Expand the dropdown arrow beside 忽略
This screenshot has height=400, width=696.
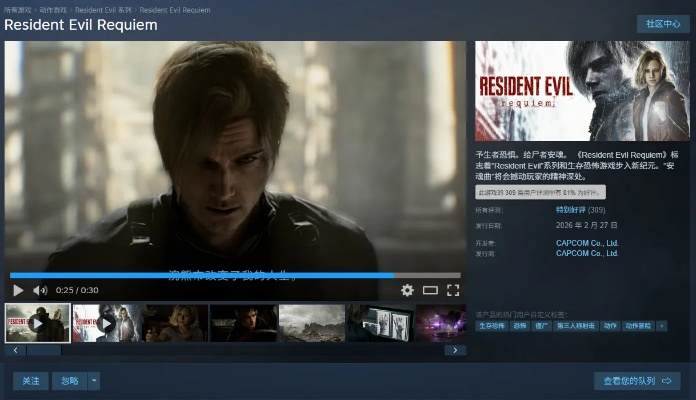[x=94, y=381]
